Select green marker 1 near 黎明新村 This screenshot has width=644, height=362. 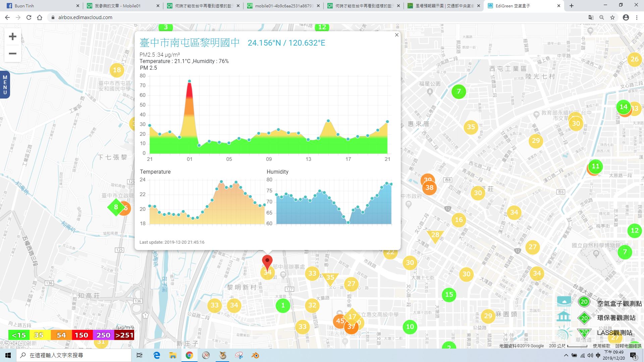[283, 305]
